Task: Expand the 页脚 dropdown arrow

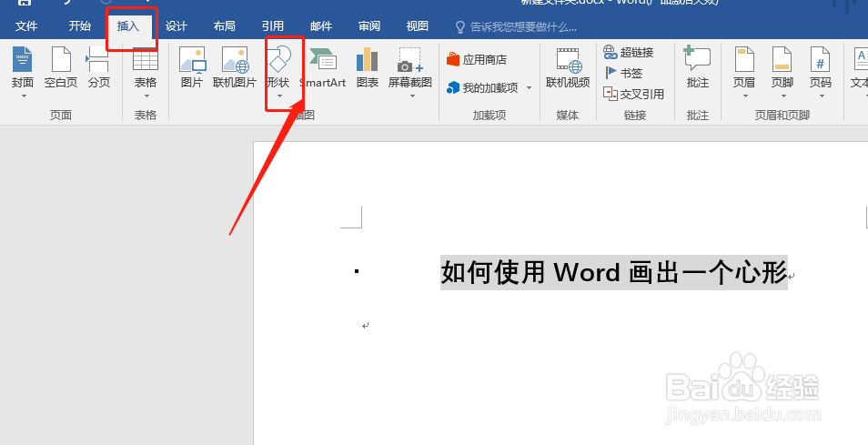Action: pyautogui.click(x=783, y=96)
